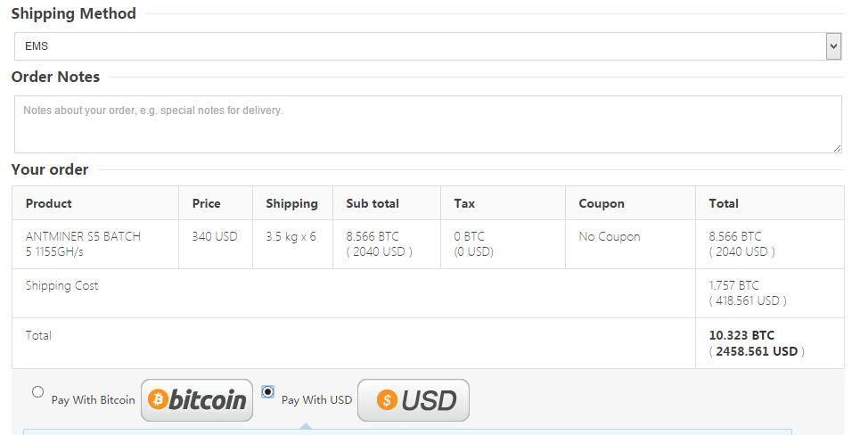The width and height of the screenshot is (868, 435).
Task: Click the 1.757 BTC shipping cost value
Action: coord(734,285)
